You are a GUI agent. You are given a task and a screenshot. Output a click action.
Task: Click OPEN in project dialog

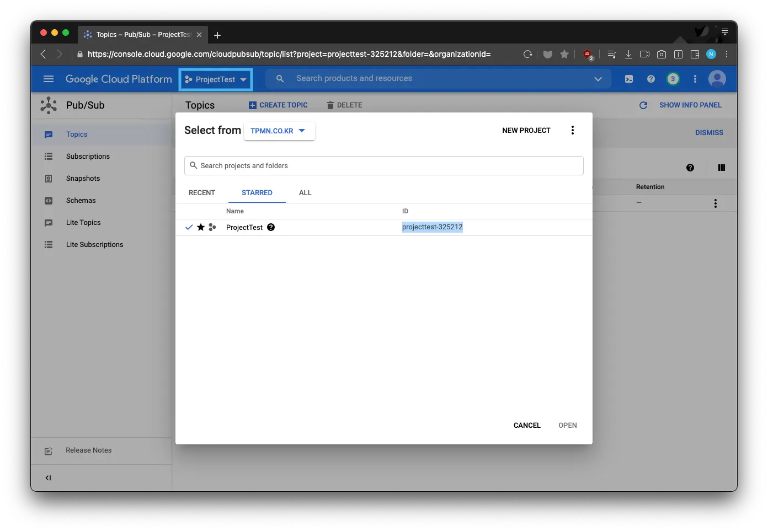point(568,426)
